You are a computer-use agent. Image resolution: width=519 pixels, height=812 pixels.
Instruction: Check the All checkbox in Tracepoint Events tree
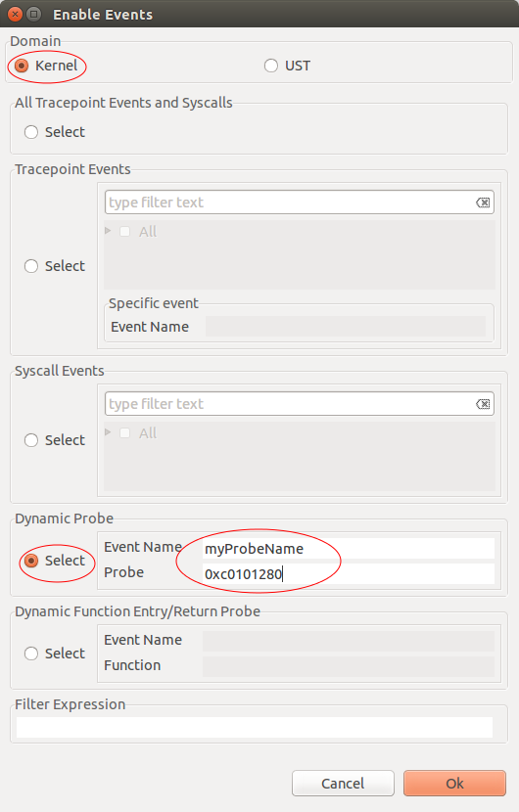click(x=125, y=232)
